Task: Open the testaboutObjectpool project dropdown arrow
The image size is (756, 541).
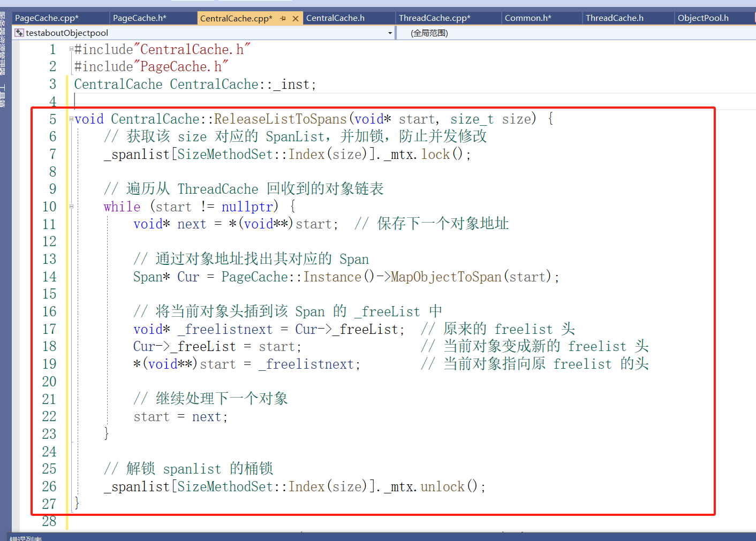Action: tap(390, 33)
